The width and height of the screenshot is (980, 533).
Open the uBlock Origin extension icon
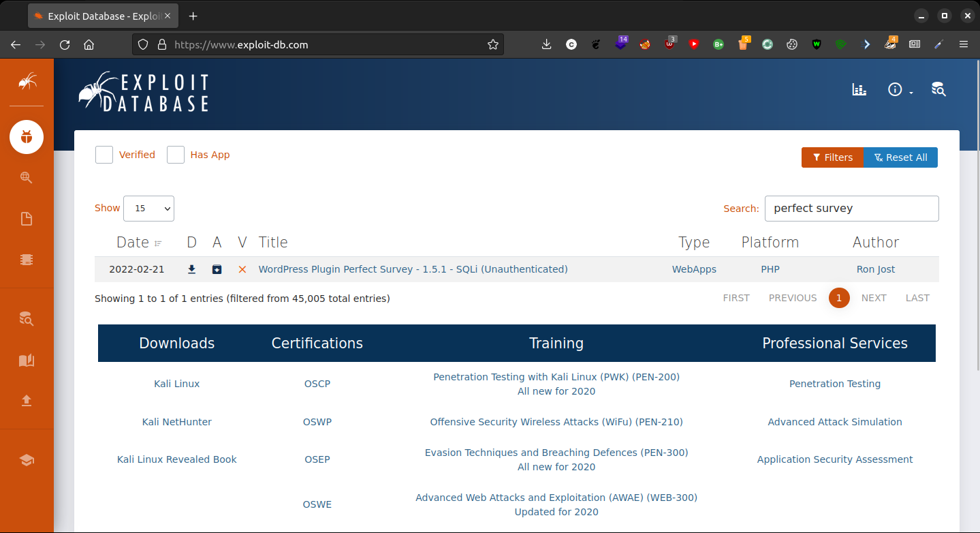[670, 44]
